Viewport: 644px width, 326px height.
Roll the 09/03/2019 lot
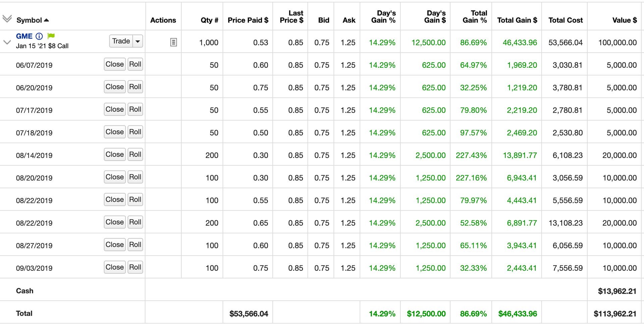click(135, 267)
